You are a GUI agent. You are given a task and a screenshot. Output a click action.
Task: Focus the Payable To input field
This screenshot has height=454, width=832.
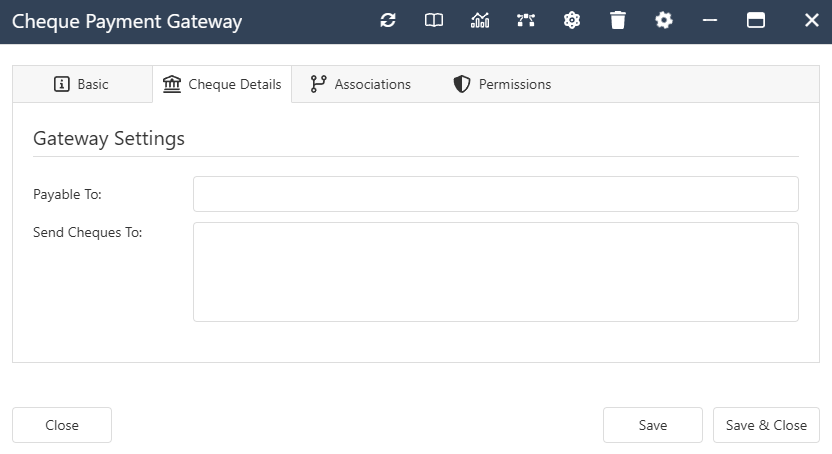(496, 194)
